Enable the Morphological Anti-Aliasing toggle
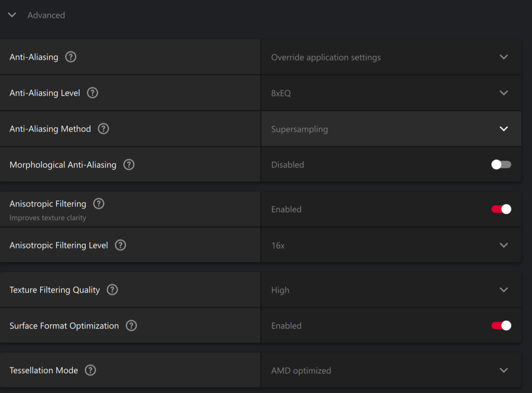The width and height of the screenshot is (532, 393). point(501,165)
